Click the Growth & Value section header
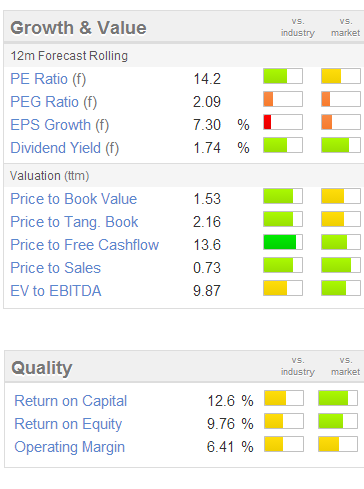 [78, 28]
